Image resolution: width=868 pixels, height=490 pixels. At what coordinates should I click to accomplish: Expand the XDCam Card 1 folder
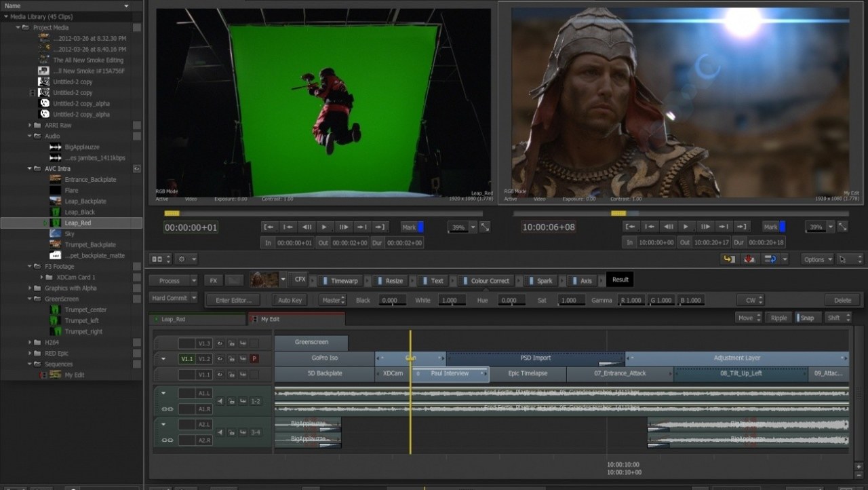coord(41,277)
